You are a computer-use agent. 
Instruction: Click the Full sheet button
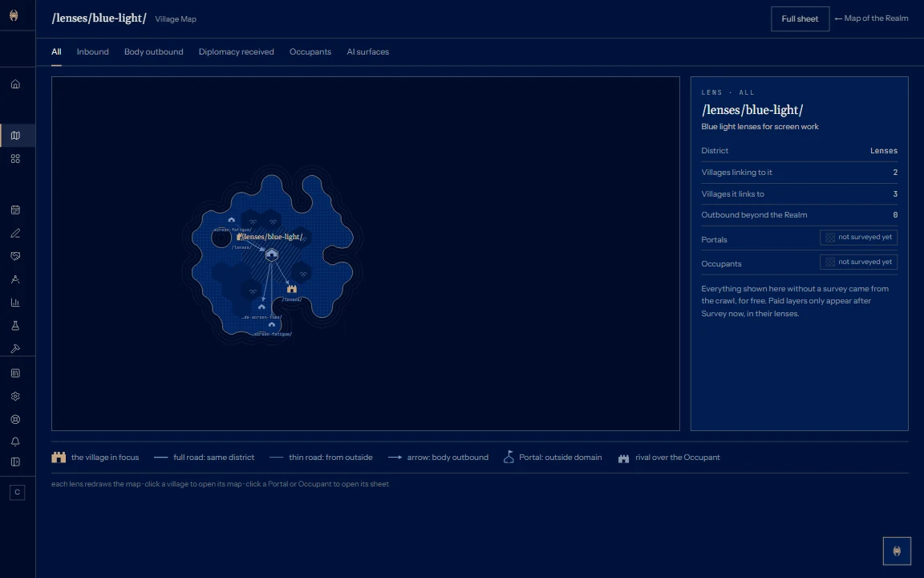coord(800,19)
